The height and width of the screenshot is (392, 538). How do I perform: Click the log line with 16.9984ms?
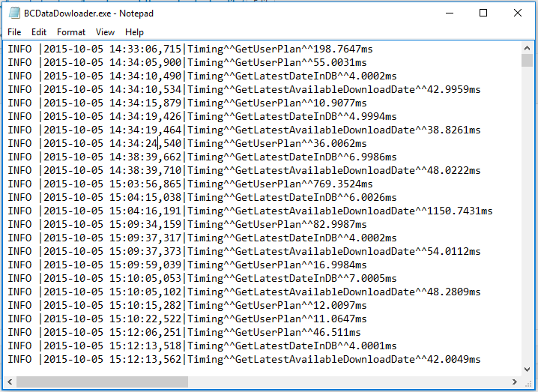(x=187, y=265)
